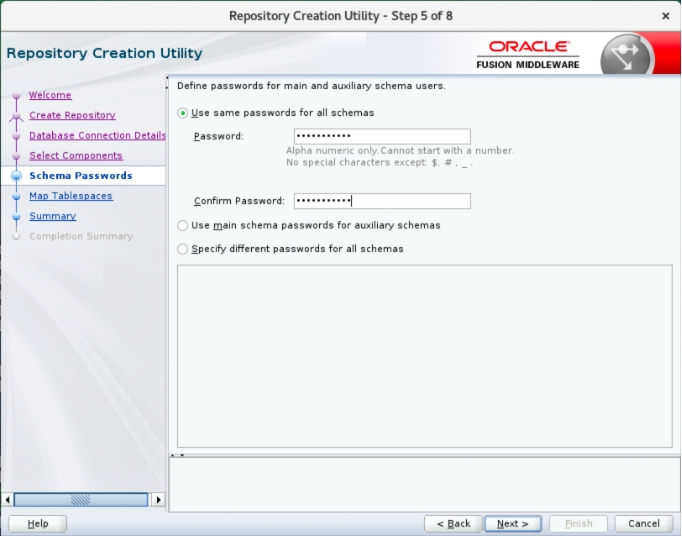Viewport: 682px width, 536px height.
Task: Click the message pane collapse arrows
Action: coord(177,455)
